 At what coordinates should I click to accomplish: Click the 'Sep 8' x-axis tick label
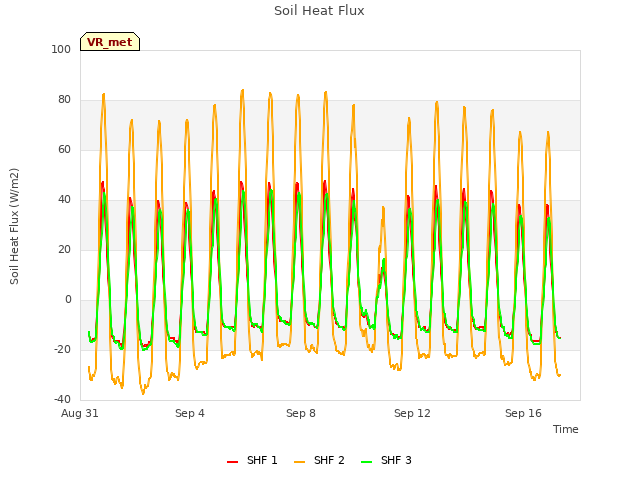301,413
